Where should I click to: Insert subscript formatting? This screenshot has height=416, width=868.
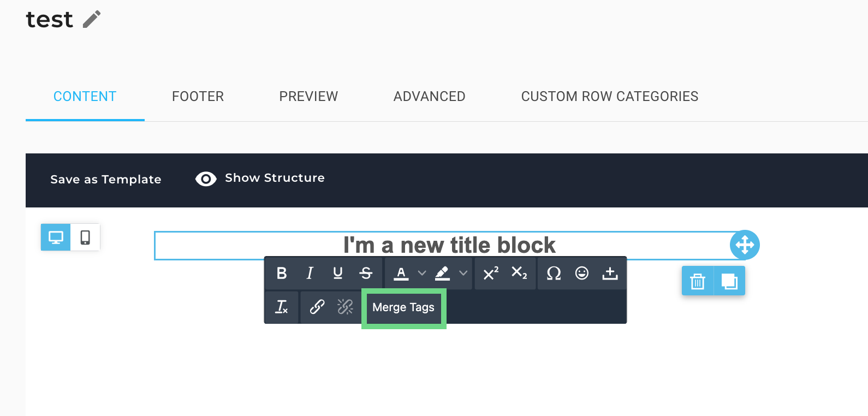[519, 273]
